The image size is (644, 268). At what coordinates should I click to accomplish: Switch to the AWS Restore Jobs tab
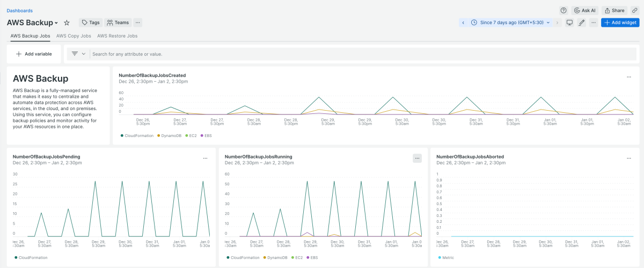coord(118,36)
